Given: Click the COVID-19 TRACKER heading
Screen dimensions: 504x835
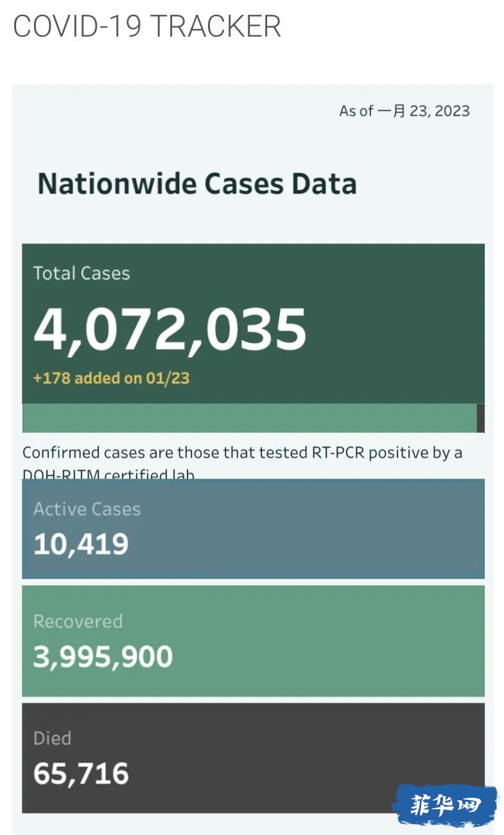Looking at the screenshot, I should (x=147, y=27).
